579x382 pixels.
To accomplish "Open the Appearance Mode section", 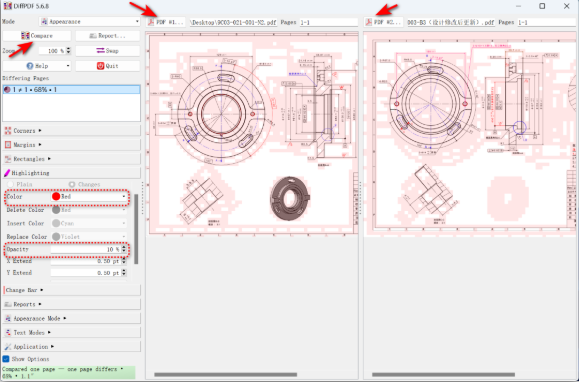I will coord(71,318).
